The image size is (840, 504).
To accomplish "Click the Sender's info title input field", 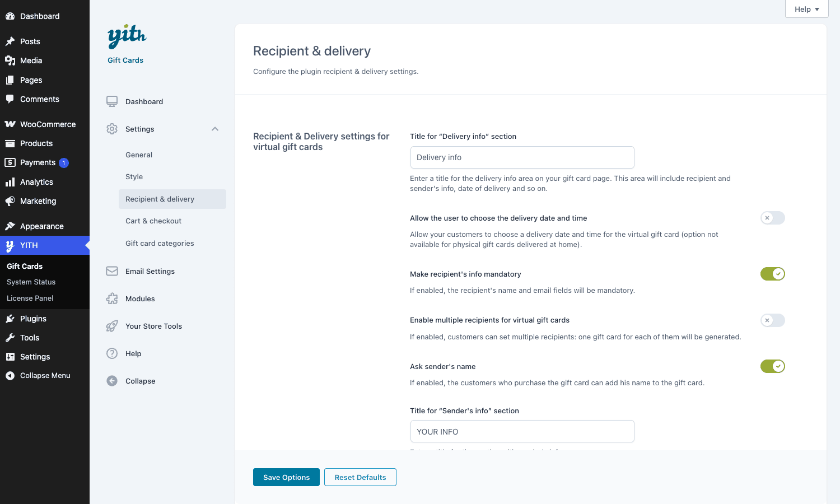I will point(522,431).
